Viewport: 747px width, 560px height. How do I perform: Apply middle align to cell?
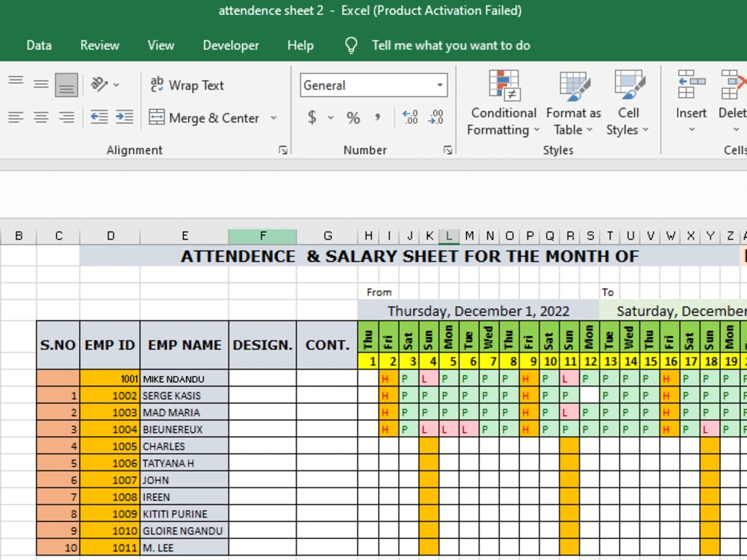pyautogui.click(x=41, y=85)
